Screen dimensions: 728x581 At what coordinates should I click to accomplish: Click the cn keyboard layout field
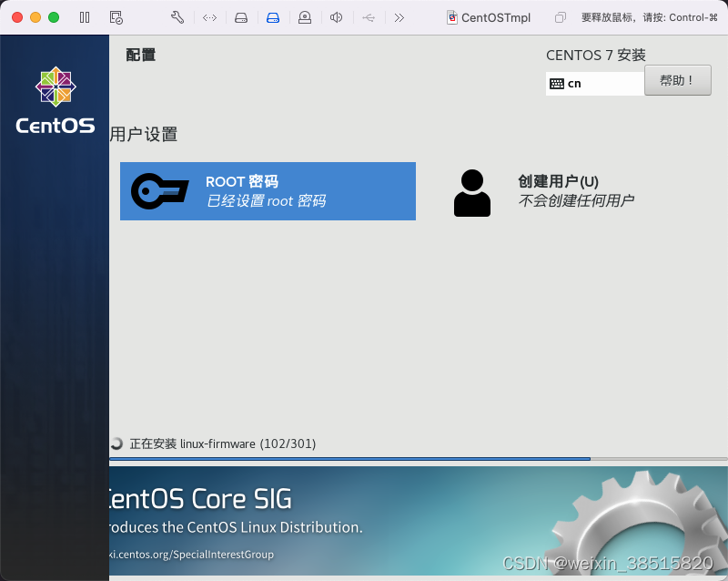(595, 84)
